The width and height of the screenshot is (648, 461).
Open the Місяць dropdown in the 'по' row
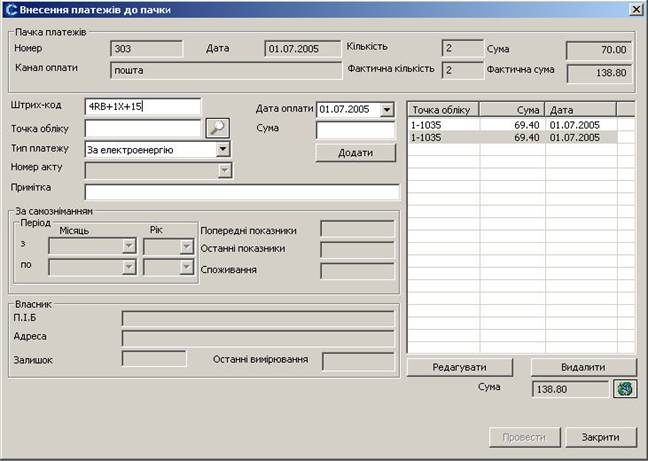pos(129,267)
